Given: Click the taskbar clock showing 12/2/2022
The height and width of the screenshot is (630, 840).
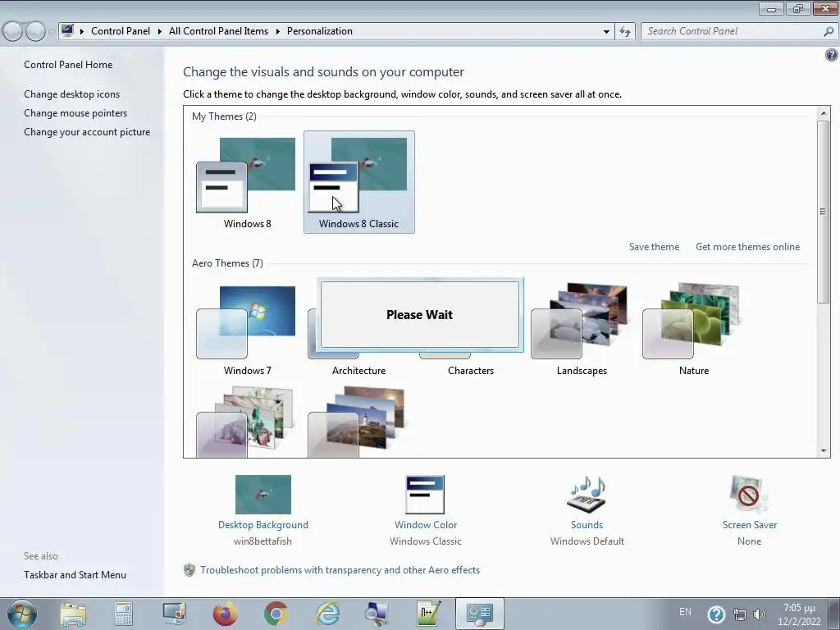Looking at the screenshot, I should pyautogui.click(x=799, y=614).
